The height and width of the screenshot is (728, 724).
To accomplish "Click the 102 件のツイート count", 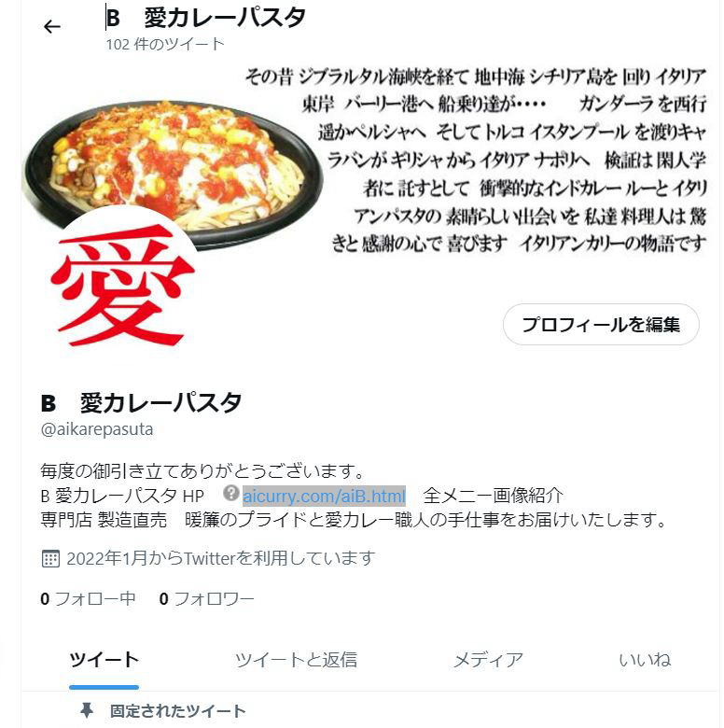I will click(x=165, y=44).
